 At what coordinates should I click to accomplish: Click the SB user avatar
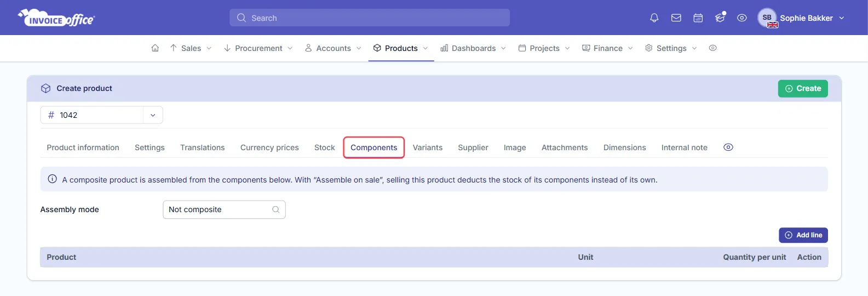[x=767, y=18]
